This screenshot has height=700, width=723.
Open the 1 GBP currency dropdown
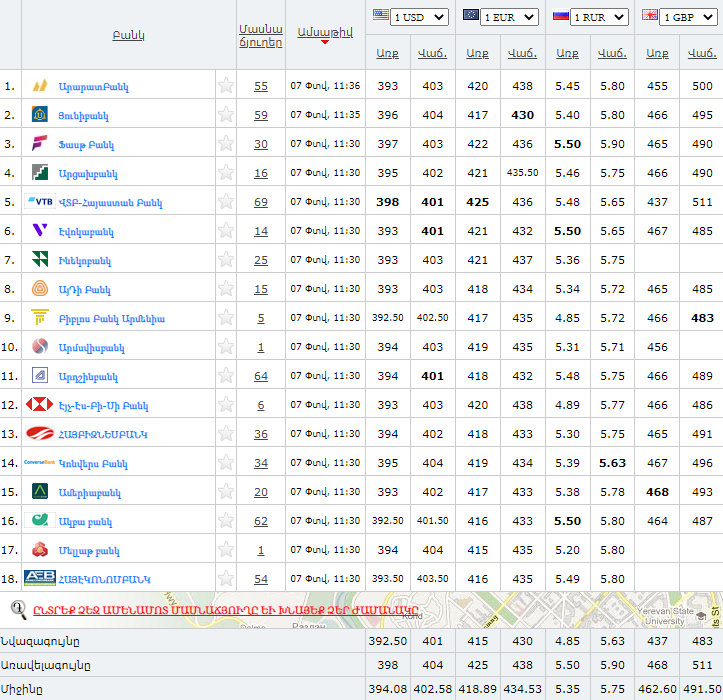click(688, 17)
